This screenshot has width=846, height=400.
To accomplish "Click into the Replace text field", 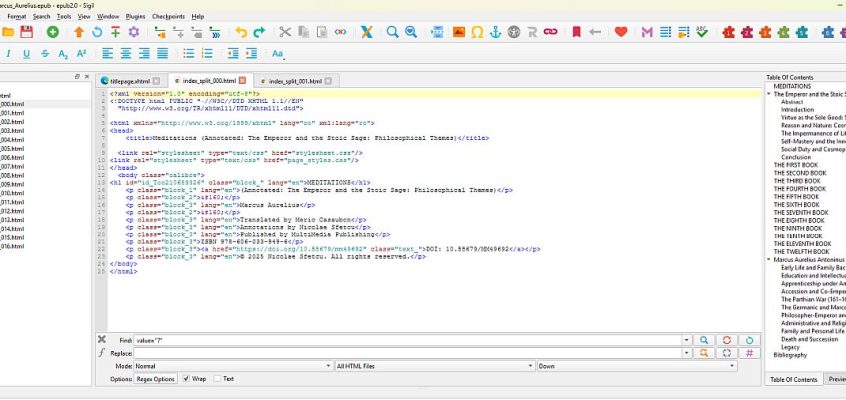I will click(x=407, y=353).
